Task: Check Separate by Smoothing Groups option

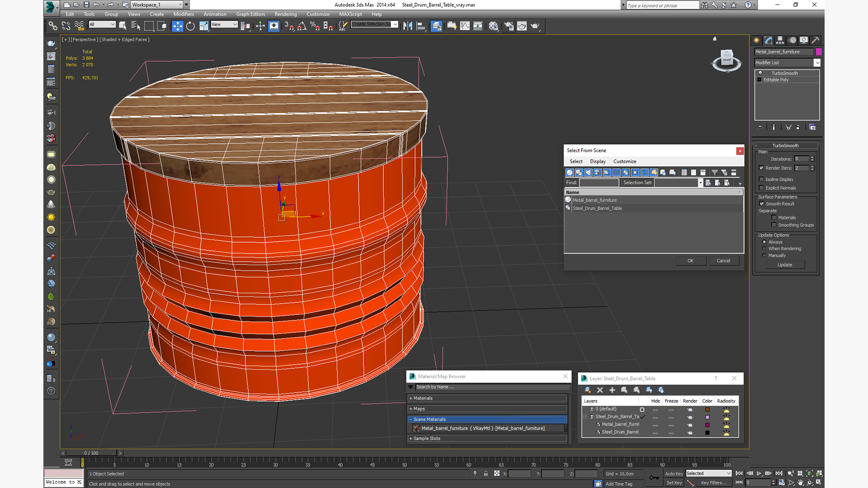Action: click(774, 225)
